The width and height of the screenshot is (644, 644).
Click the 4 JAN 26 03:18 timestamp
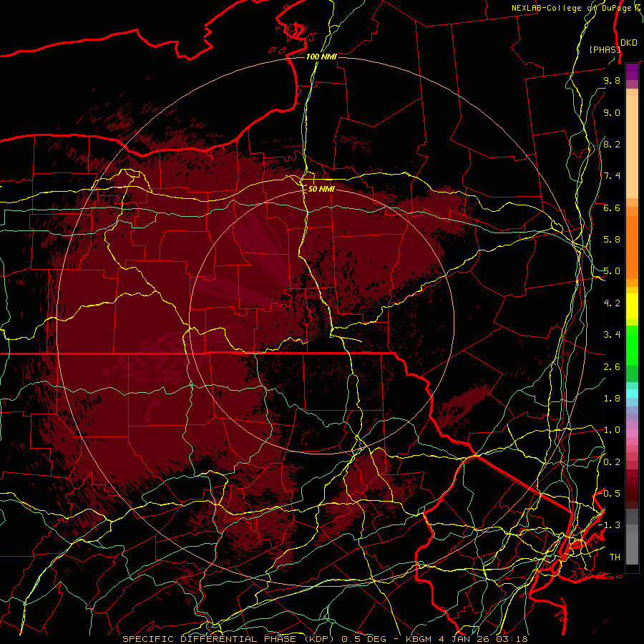point(483,639)
